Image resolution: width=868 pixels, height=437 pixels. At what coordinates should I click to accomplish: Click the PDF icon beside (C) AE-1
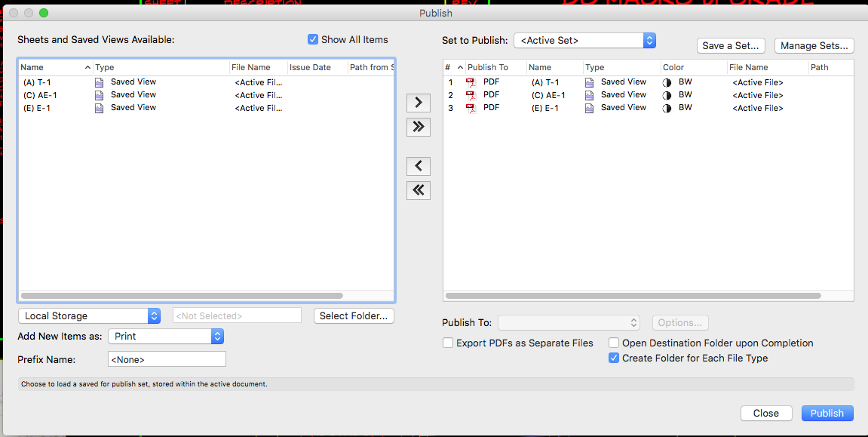(472, 94)
